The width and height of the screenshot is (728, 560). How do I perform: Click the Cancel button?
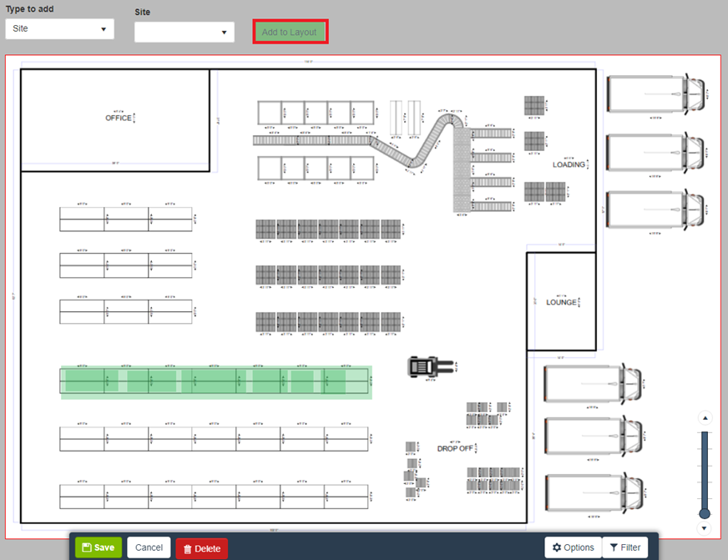[149, 547]
